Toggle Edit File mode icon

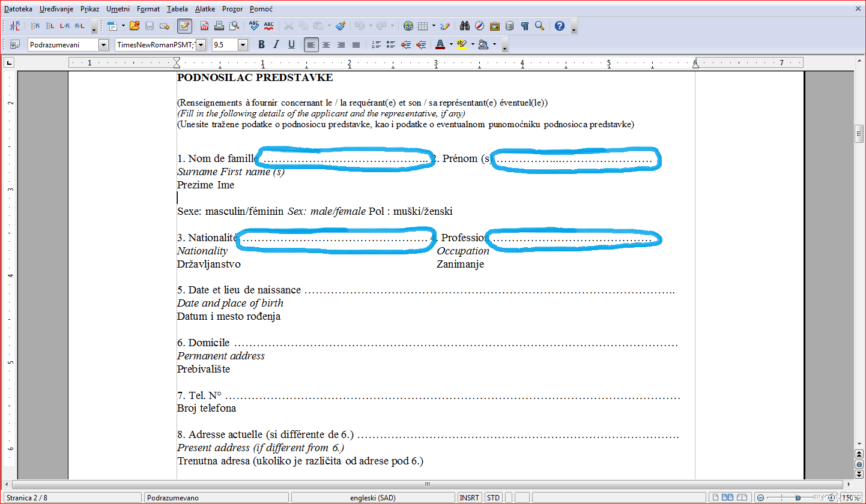click(x=184, y=26)
